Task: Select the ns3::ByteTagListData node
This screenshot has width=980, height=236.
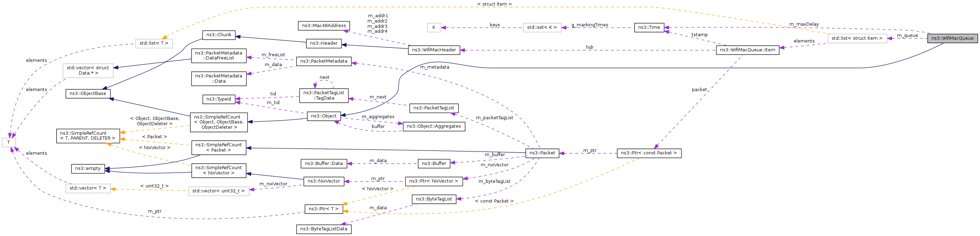Action: coord(324,230)
